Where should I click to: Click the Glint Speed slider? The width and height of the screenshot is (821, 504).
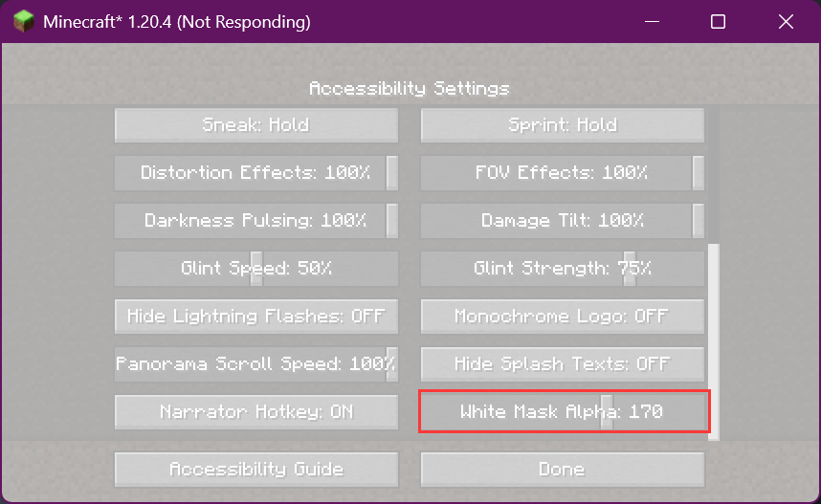point(255,269)
